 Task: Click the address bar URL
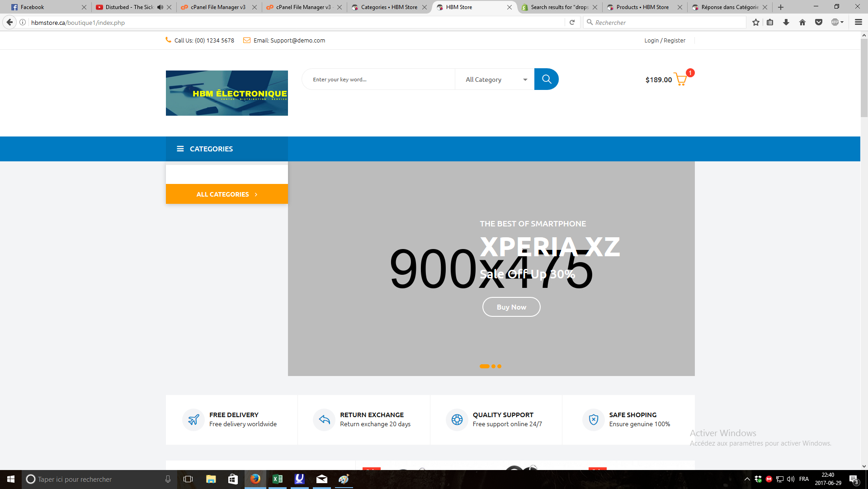pyautogui.click(x=78, y=22)
